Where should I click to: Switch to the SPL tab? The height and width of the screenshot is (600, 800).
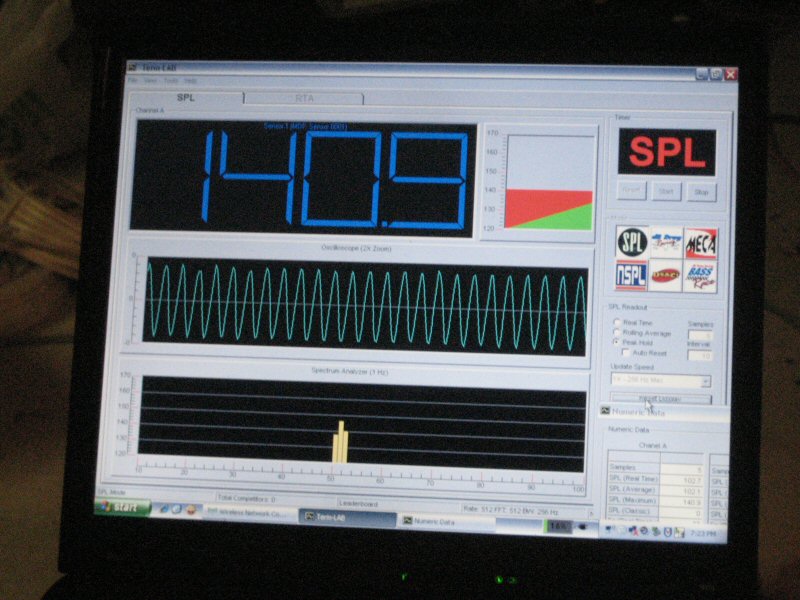click(185, 97)
